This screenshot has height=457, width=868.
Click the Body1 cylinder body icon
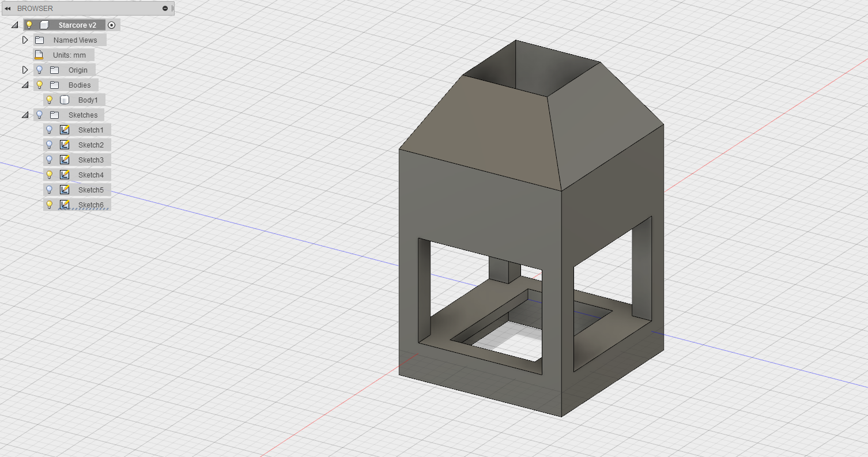tap(65, 100)
